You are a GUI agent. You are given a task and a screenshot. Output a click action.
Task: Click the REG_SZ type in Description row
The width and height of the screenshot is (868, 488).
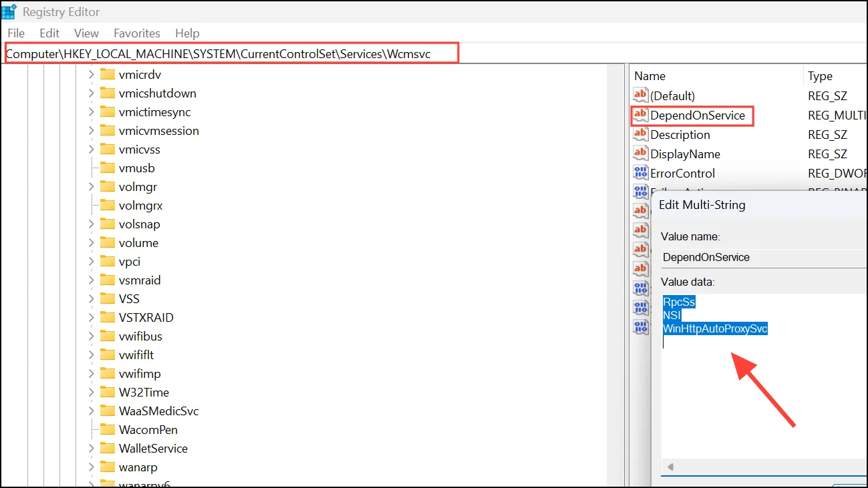pyautogui.click(x=827, y=134)
